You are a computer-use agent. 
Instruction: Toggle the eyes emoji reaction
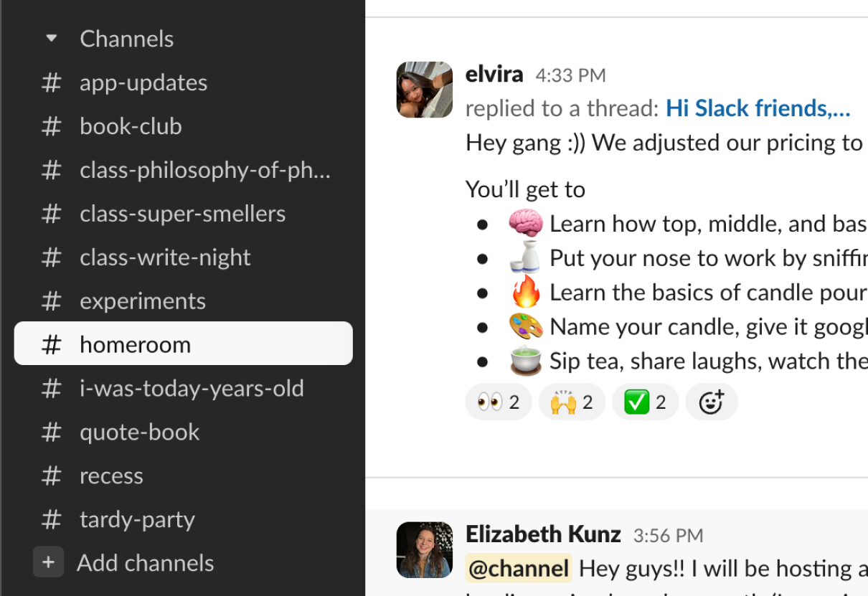(x=498, y=402)
